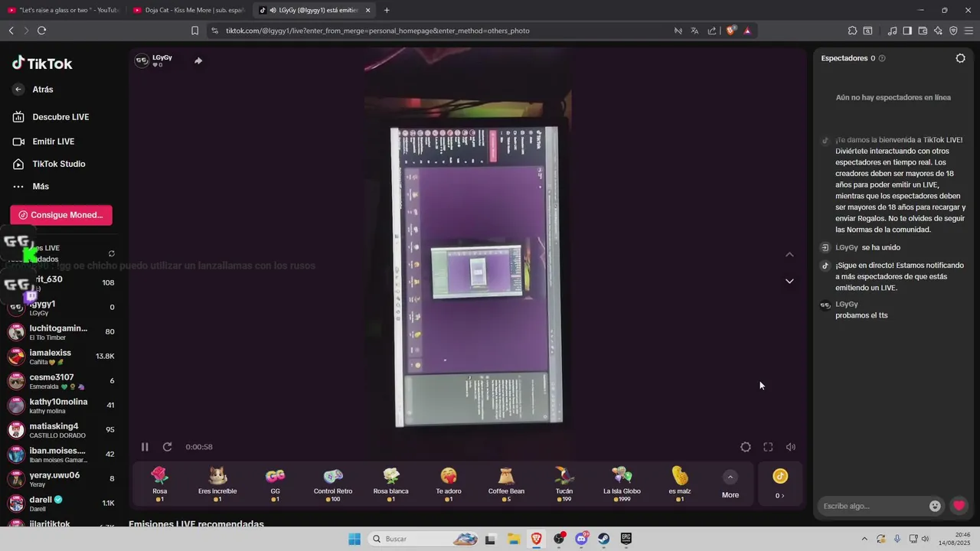This screenshot has width=980, height=551.
Task: Open darell verified live channel
Action: pyautogui.click(x=61, y=503)
